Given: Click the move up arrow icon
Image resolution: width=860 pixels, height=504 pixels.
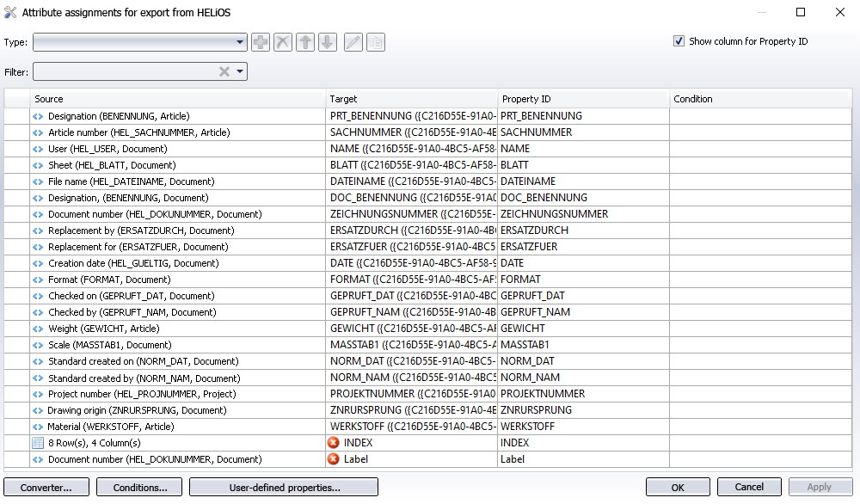Looking at the screenshot, I should [x=305, y=42].
